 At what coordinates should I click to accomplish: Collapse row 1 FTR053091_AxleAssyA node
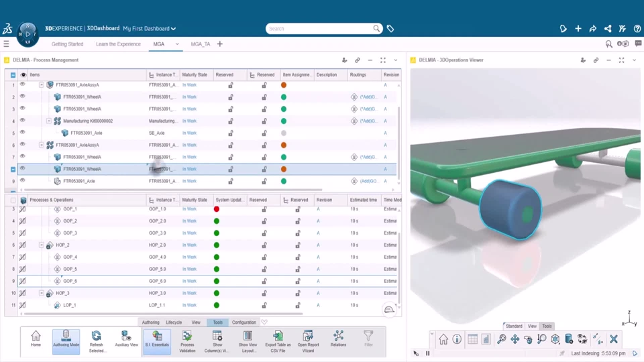click(x=42, y=84)
